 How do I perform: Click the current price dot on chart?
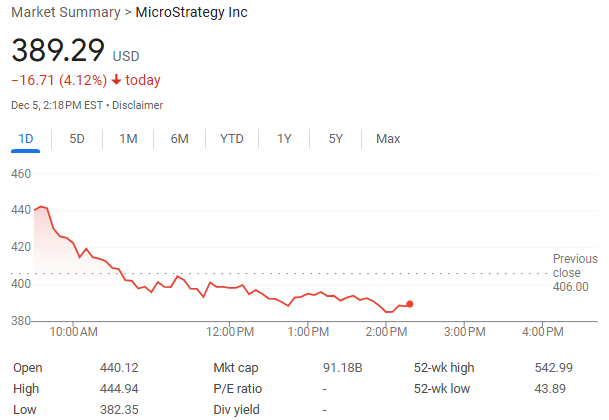pos(410,304)
